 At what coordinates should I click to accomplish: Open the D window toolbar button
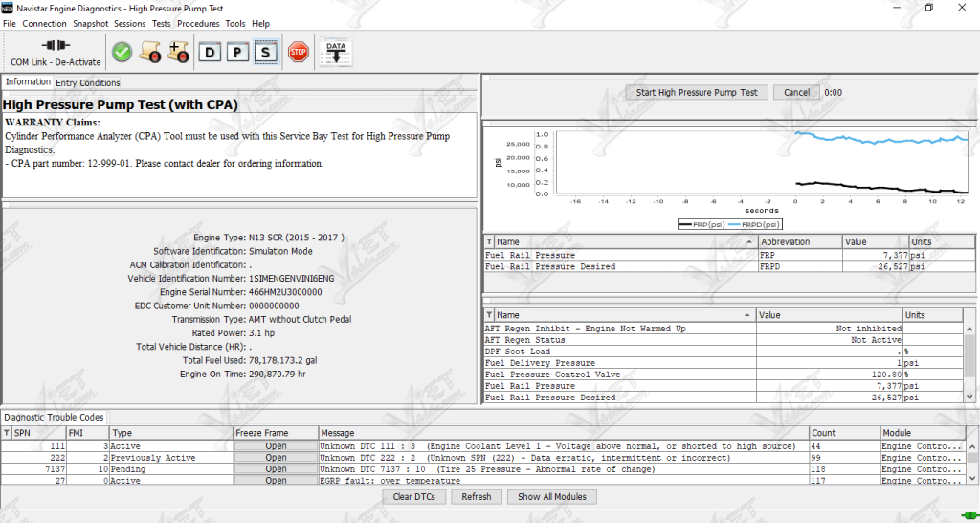pos(210,53)
